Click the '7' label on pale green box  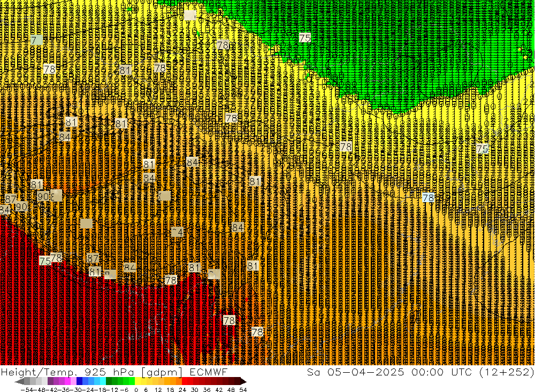(36, 40)
